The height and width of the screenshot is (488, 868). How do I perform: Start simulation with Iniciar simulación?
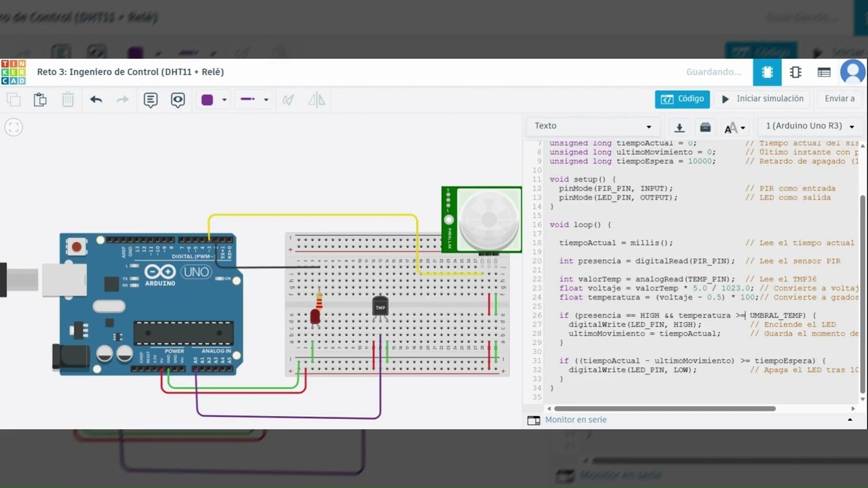point(762,99)
